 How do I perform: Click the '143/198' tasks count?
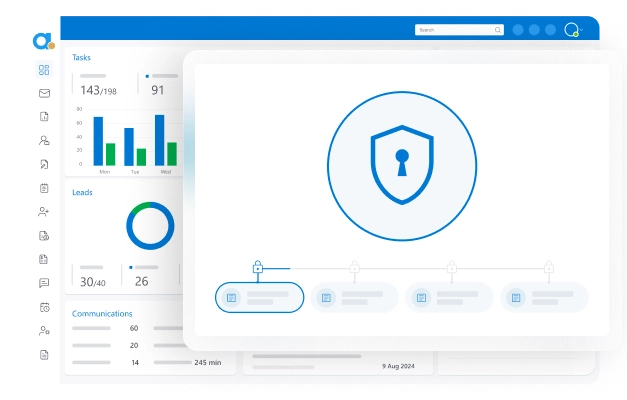coord(98,90)
